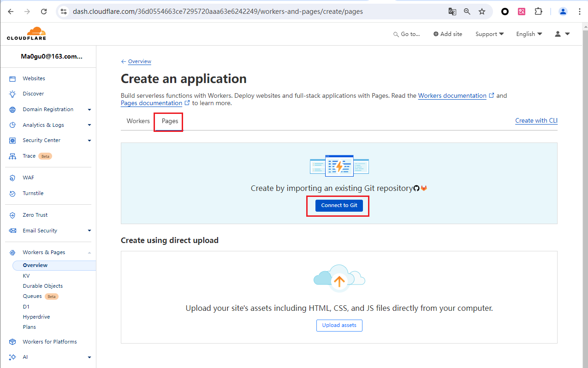Bookmark this page with the star icon
Viewport: 588px width, 368px height.
pyautogui.click(x=482, y=12)
